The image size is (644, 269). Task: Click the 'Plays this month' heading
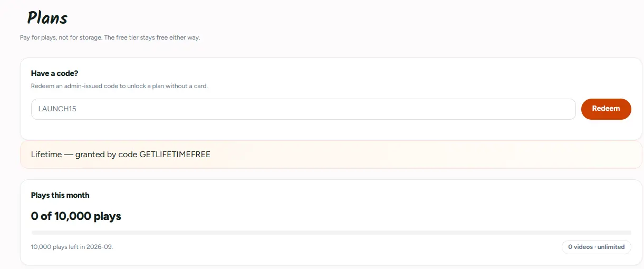click(60, 195)
